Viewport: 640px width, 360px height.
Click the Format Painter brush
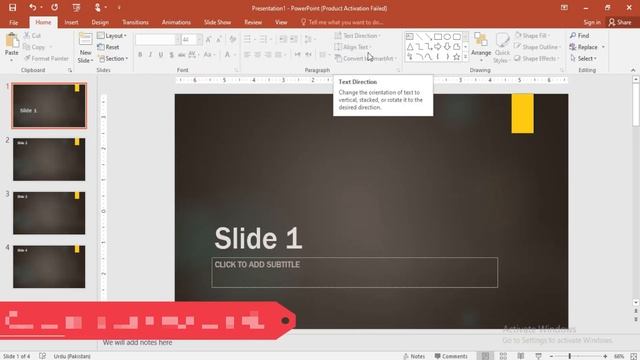tap(46, 58)
